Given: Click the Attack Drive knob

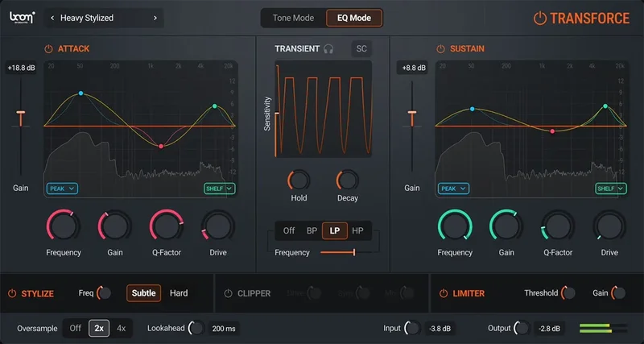Looking at the screenshot, I should (x=218, y=226).
